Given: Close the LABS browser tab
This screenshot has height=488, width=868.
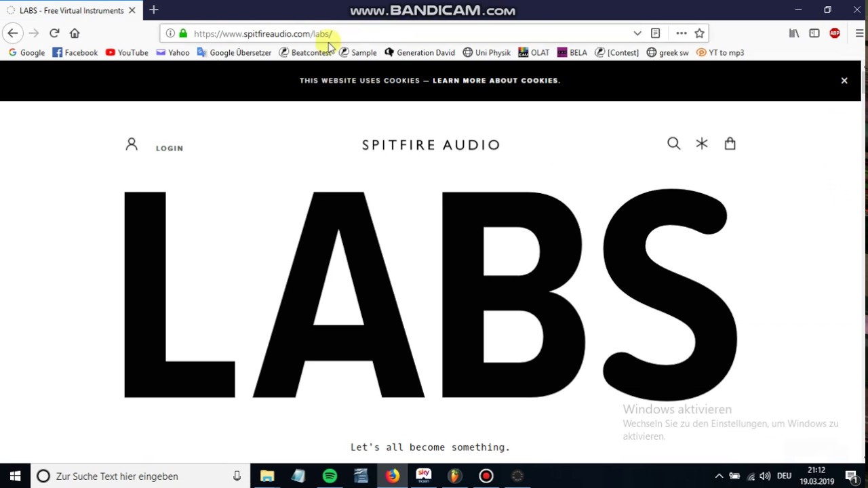Looking at the screenshot, I should (x=132, y=10).
